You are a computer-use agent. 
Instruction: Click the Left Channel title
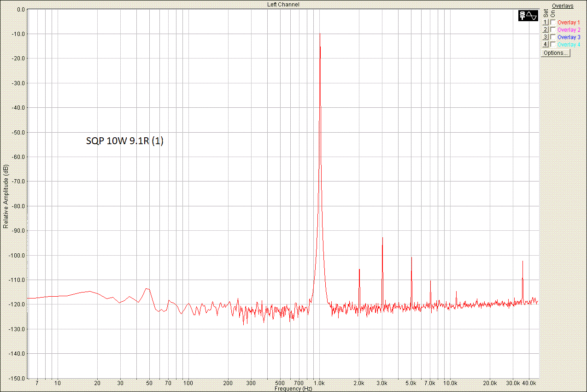tap(283, 4)
